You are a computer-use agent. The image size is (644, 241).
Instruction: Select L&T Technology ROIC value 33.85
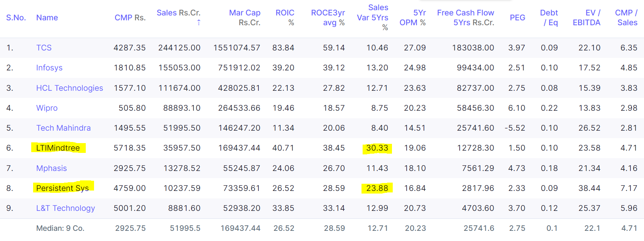click(x=283, y=208)
